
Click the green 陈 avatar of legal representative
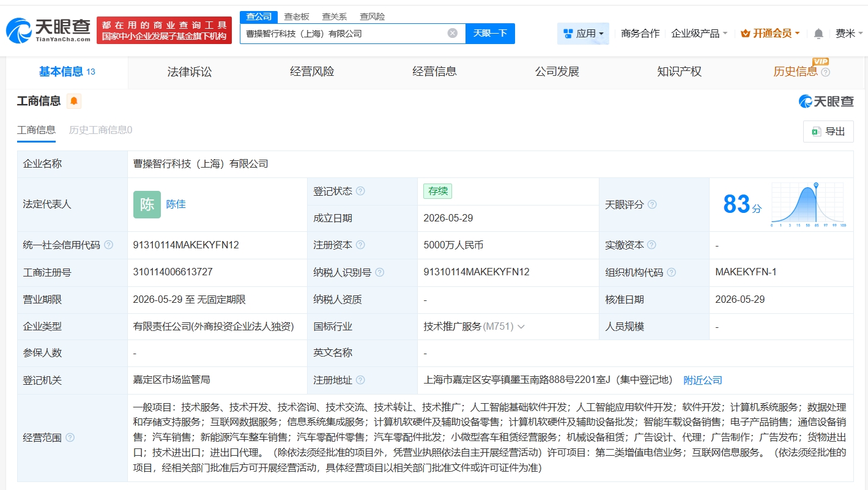[147, 204]
